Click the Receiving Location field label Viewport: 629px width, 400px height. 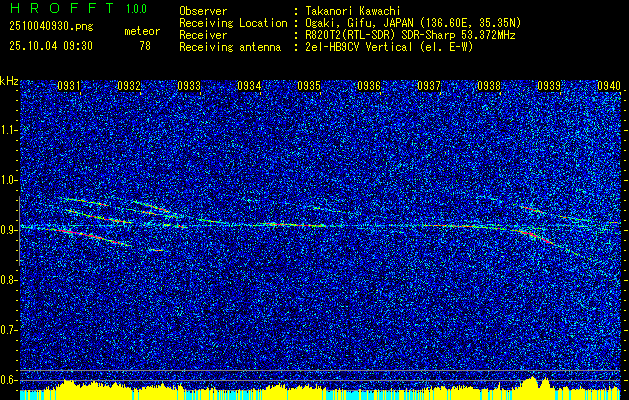[x=233, y=23]
